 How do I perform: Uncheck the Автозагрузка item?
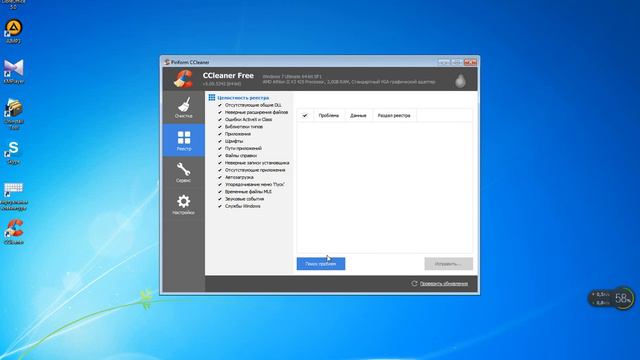point(220,177)
